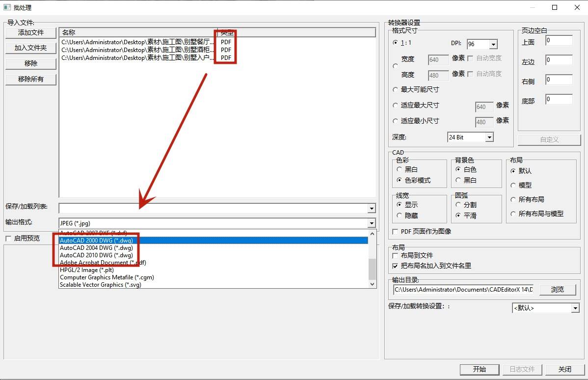Toggle the 自动高度 checkbox
588x380 pixels.
[x=470, y=74]
